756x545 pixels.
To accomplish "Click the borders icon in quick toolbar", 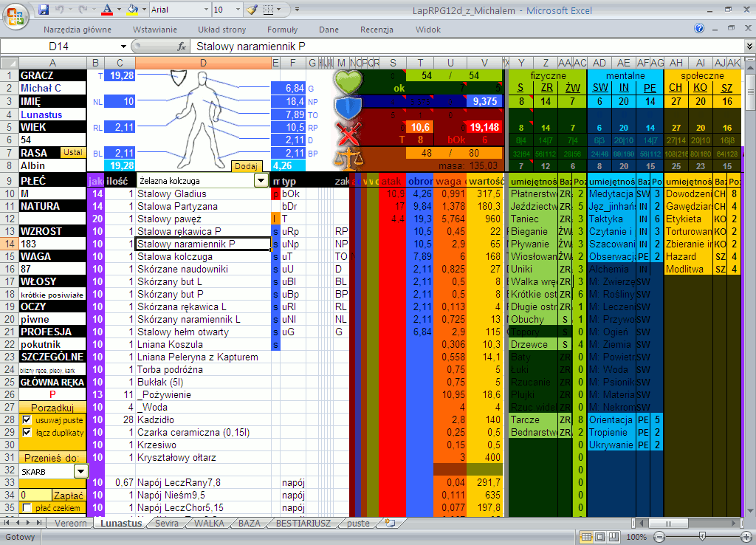I will click(x=267, y=10).
